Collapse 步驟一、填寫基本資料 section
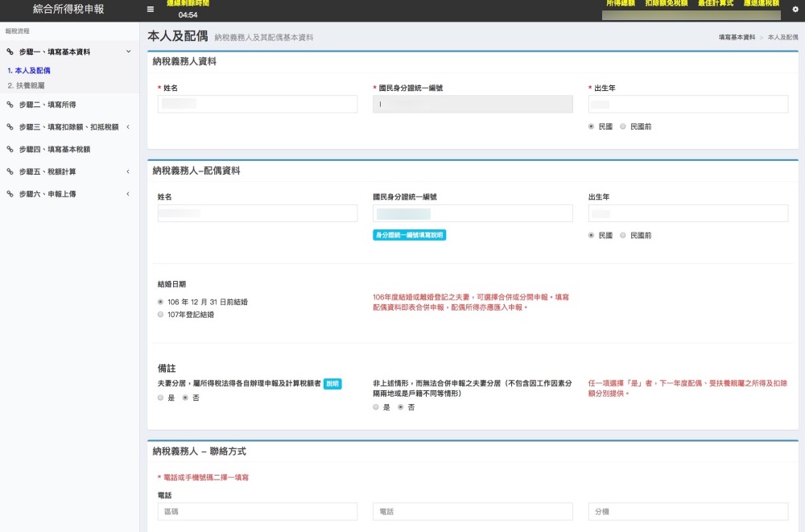This screenshot has width=805, height=532. [128, 52]
